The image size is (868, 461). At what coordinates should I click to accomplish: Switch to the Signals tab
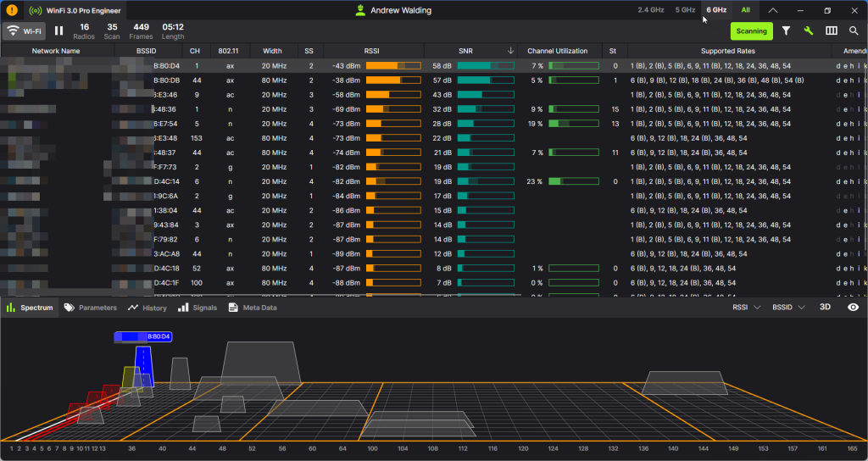click(198, 308)
